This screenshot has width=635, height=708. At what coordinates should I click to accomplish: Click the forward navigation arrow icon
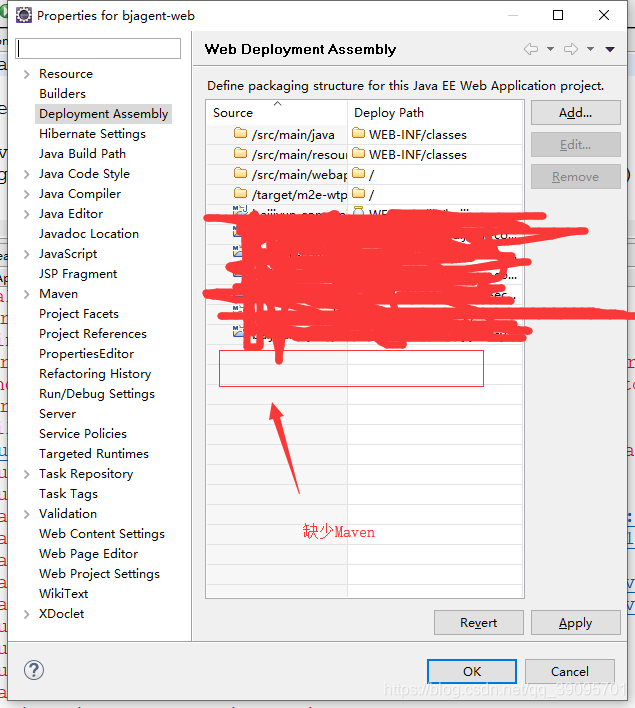(571, 49)
